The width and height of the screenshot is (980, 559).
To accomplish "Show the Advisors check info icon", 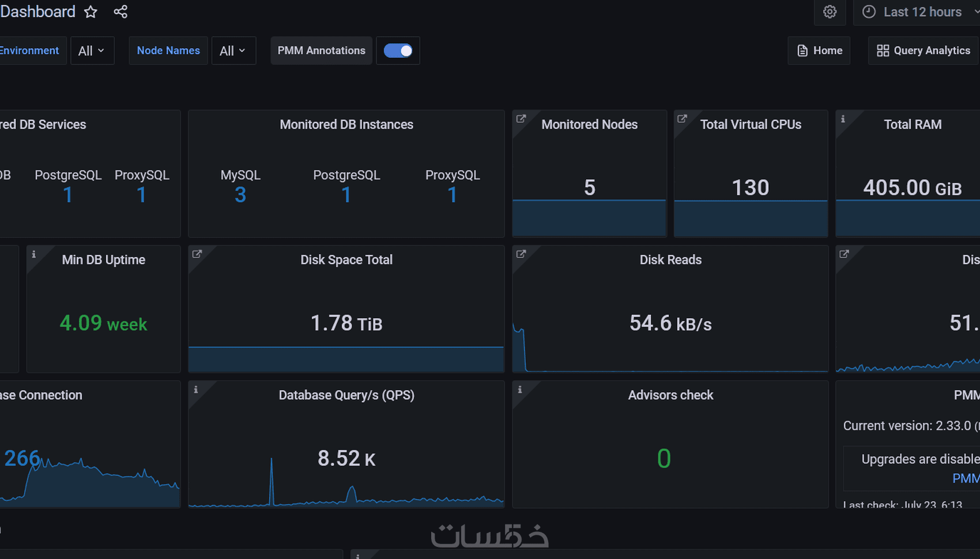I will point(520,390).
